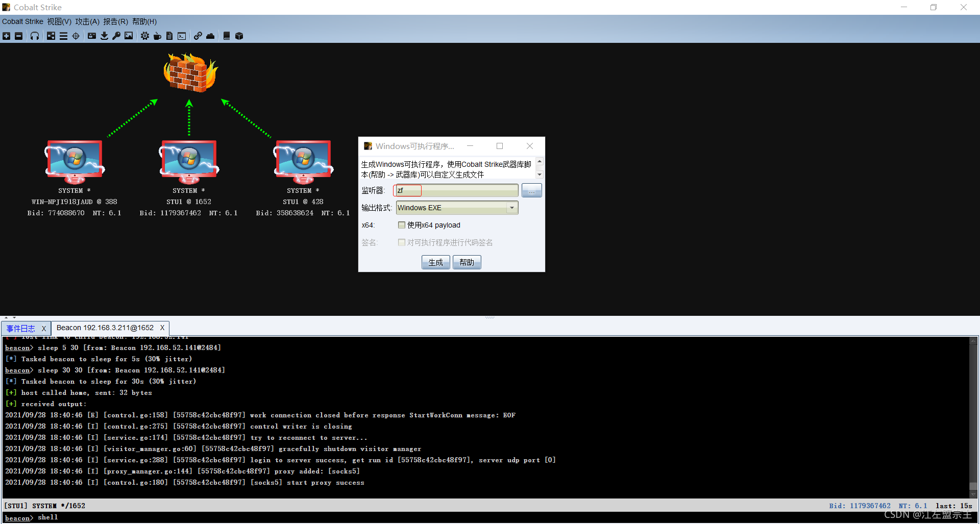Viewport: 980px width, 524px height.
Task: Open the 报告(R) menu
Action: [115, 21]
